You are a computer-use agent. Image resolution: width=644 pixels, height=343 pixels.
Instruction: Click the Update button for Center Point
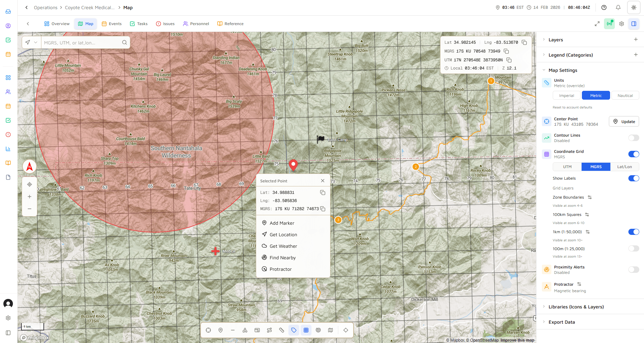pos(624,121)
